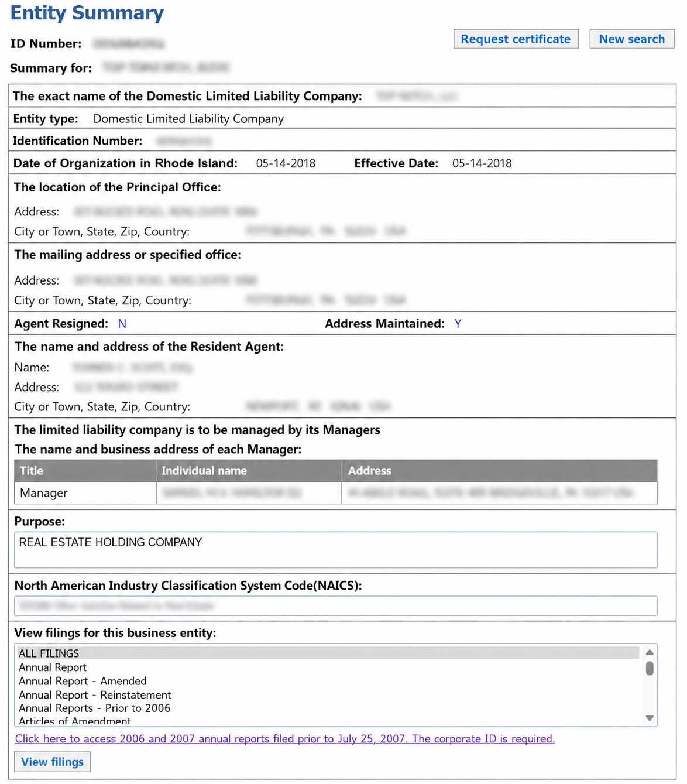The height and width of the screenshot is (784, 687).
Task: Select Annual Report - Amended entry
Action: (83, 681)
